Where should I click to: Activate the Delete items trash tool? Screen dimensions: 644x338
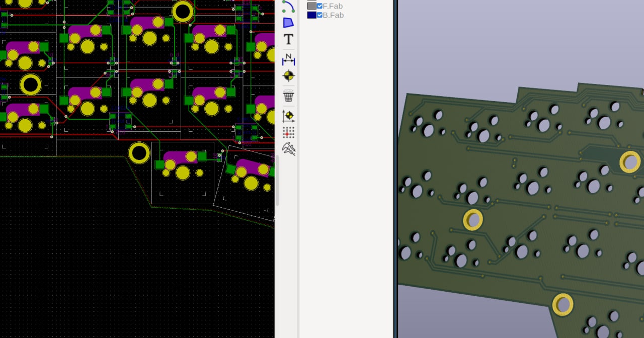click(x=288, y=96)
